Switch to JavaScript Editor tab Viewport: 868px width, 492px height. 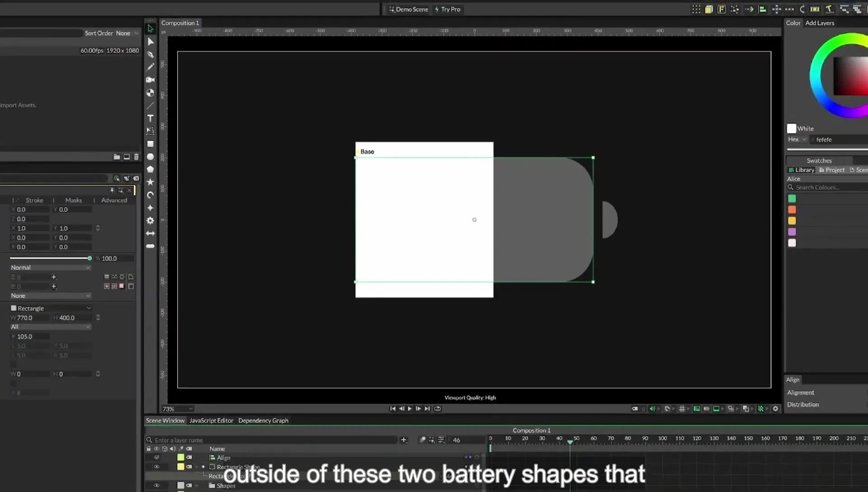tap(211, 421)
